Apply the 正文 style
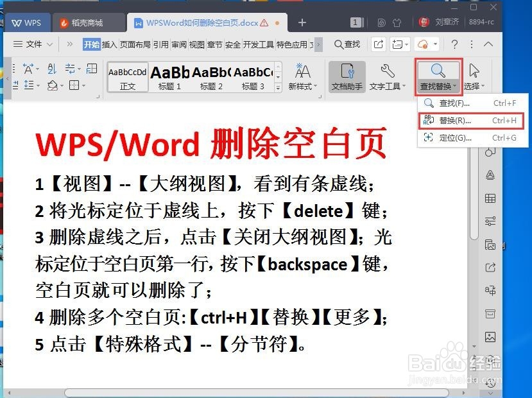This screenshot has height=398, width=532. click(128, 78)
